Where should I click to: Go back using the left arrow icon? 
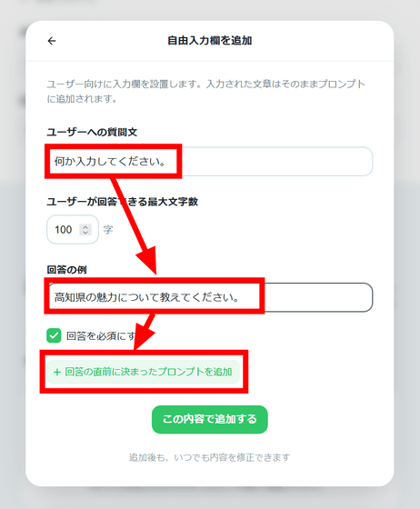coord(52,41)
